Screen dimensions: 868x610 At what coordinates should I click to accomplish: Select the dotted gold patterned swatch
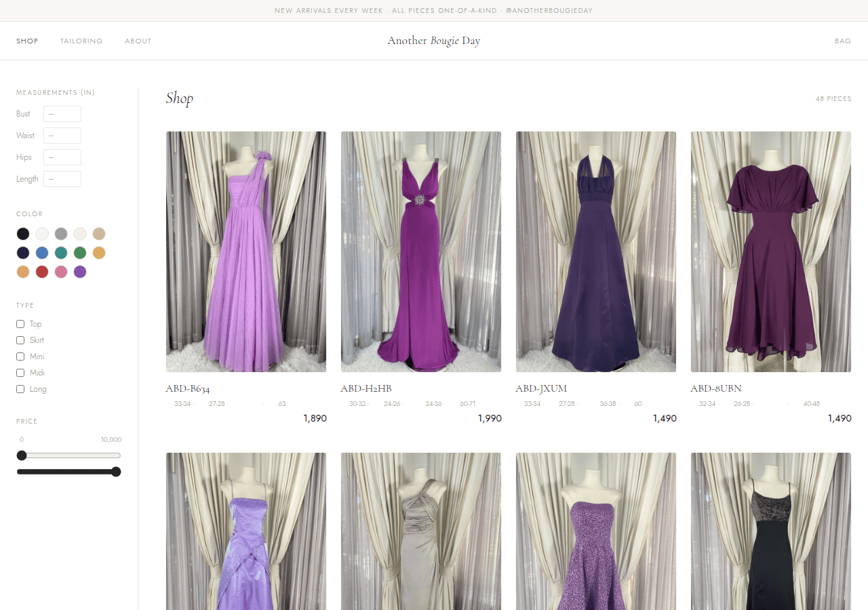point(23,272)
